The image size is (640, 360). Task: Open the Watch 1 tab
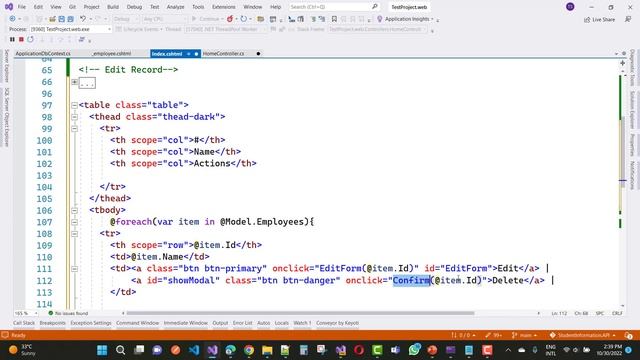302,323
